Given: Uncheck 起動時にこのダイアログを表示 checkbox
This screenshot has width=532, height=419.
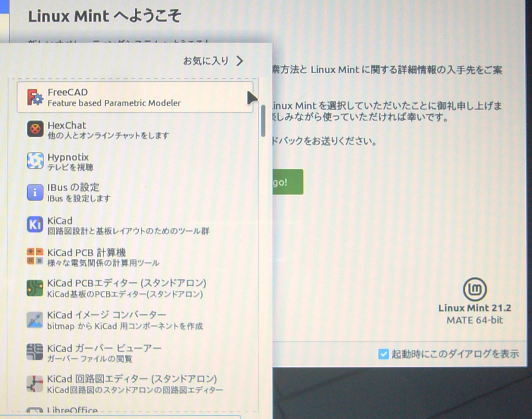Looking at the screenshot, I should (383, 354).
